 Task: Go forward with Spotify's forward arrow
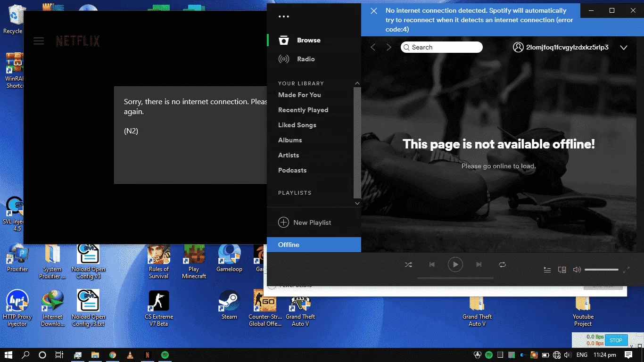pos(389,47)
